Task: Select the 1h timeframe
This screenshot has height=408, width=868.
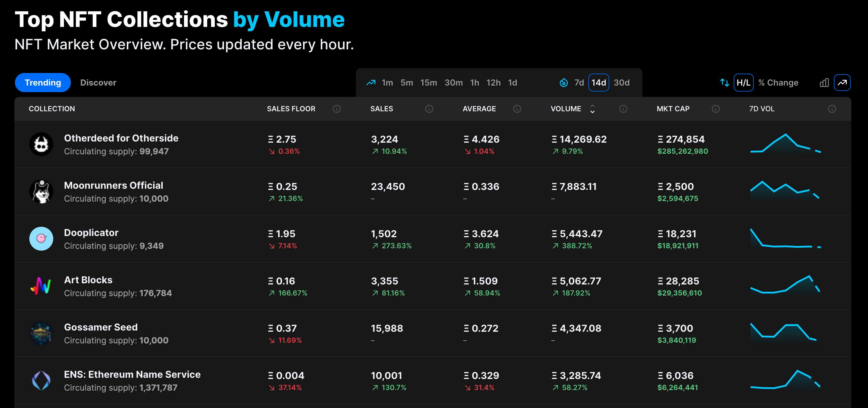Action: click(474, 83)
